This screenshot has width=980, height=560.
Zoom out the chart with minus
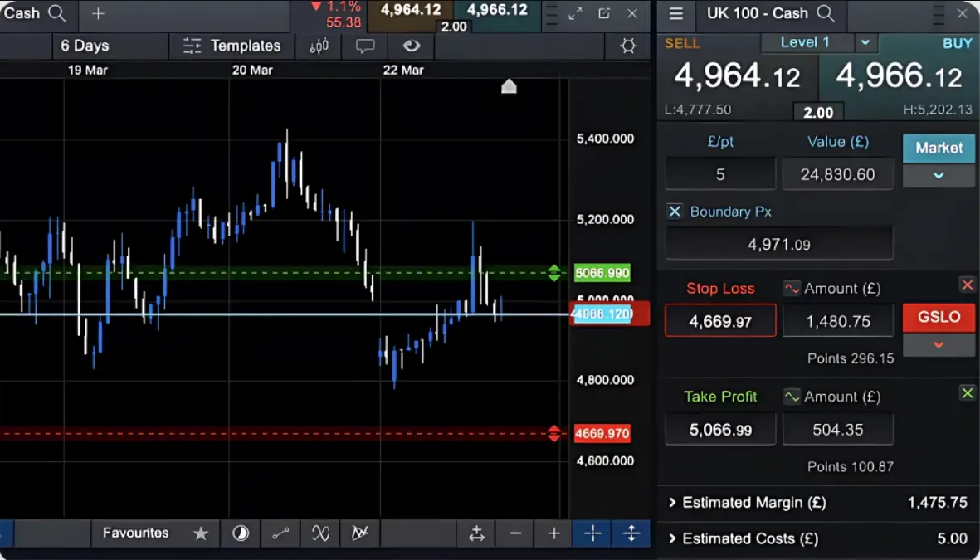click(515, 533)
